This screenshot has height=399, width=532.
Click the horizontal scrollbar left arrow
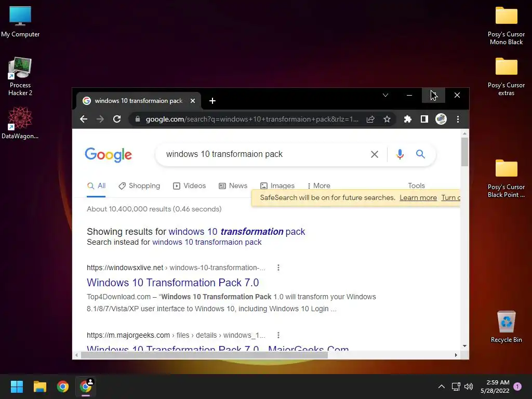click(x=77, y=355)
